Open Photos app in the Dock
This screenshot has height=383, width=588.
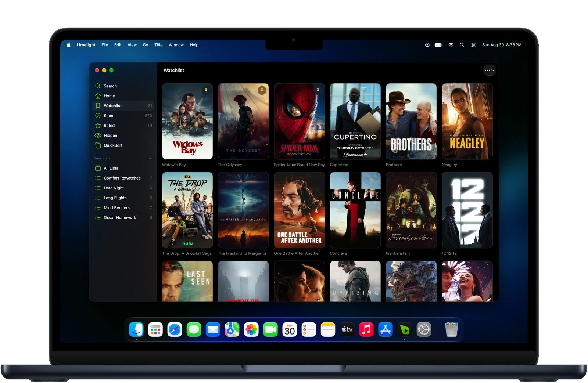click(251, 329)
